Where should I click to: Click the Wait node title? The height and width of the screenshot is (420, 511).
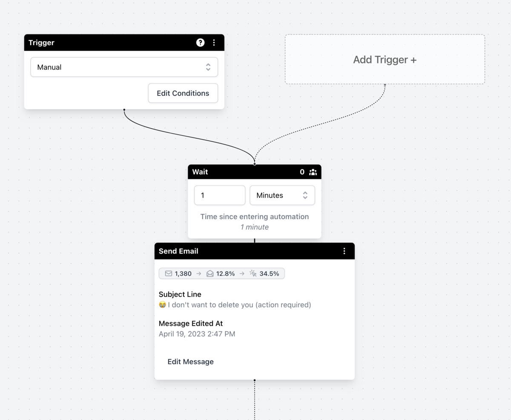click(200, 172)
